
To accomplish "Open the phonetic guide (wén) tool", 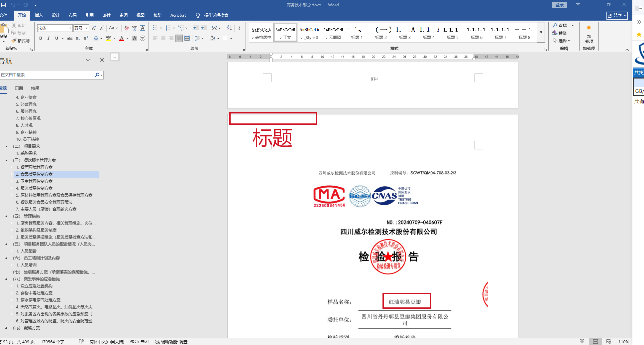I will [135, 28].
